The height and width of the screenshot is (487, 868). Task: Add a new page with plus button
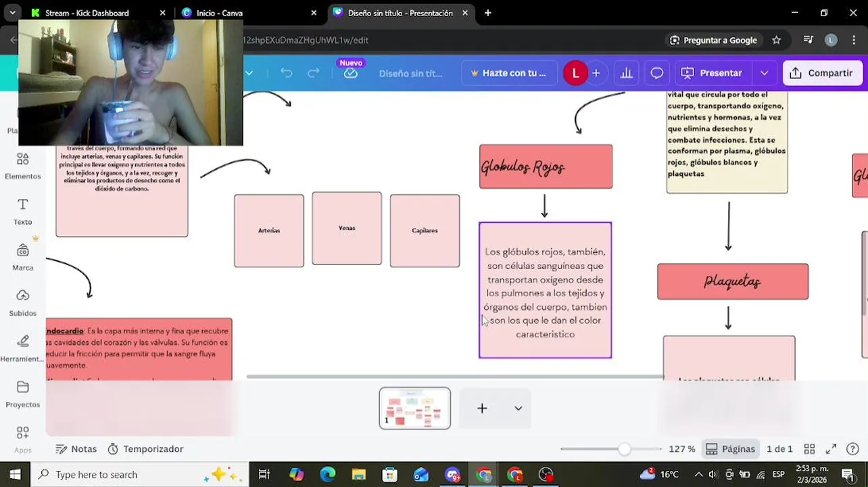point(482,409)
